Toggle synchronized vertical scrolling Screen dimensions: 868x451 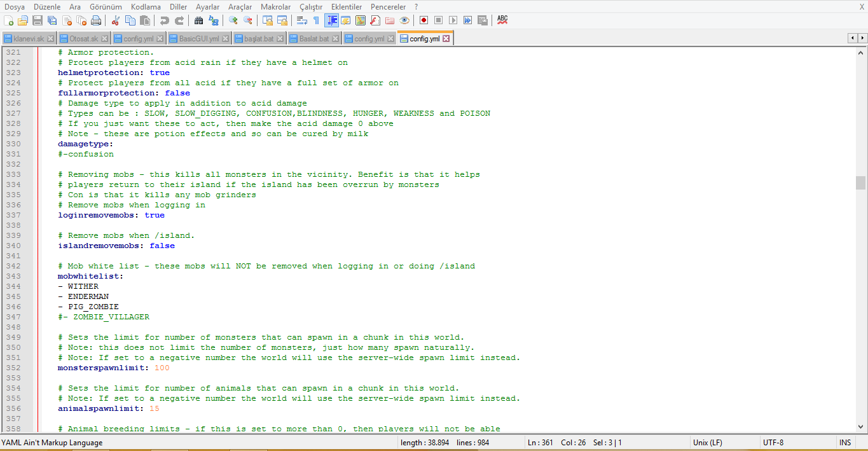pos(268,20)
